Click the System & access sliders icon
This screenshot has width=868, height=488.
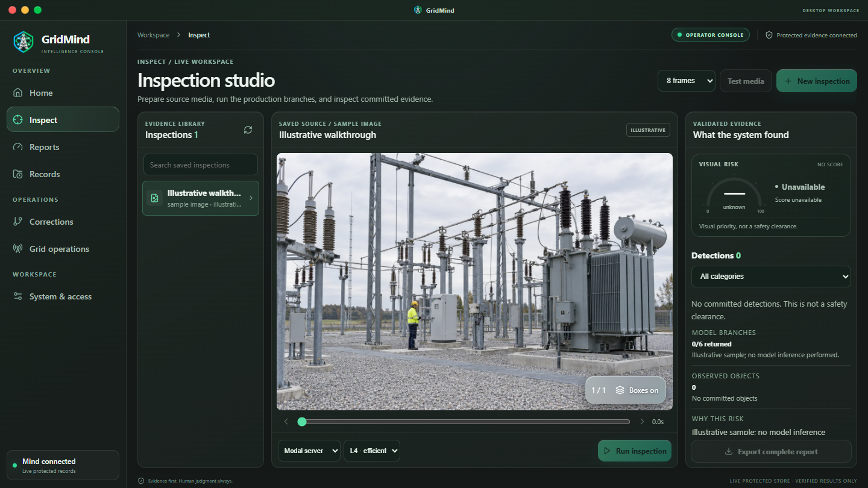click(18, 296)
